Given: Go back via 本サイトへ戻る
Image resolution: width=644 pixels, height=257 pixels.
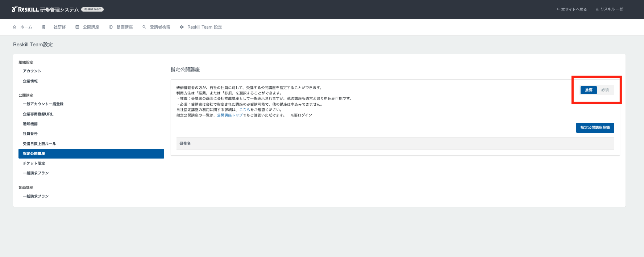Looking at the screenshot, I should point(572,9).
